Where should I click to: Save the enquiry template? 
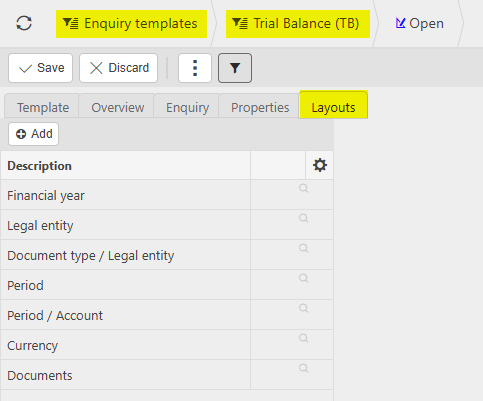(x=40, y=68)
